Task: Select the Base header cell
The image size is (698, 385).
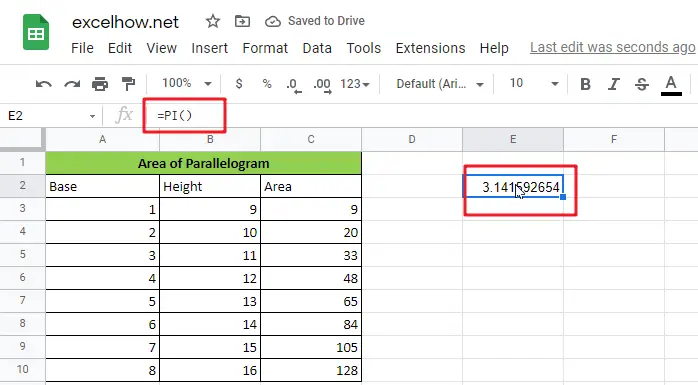Action: (x=102, y=186)
